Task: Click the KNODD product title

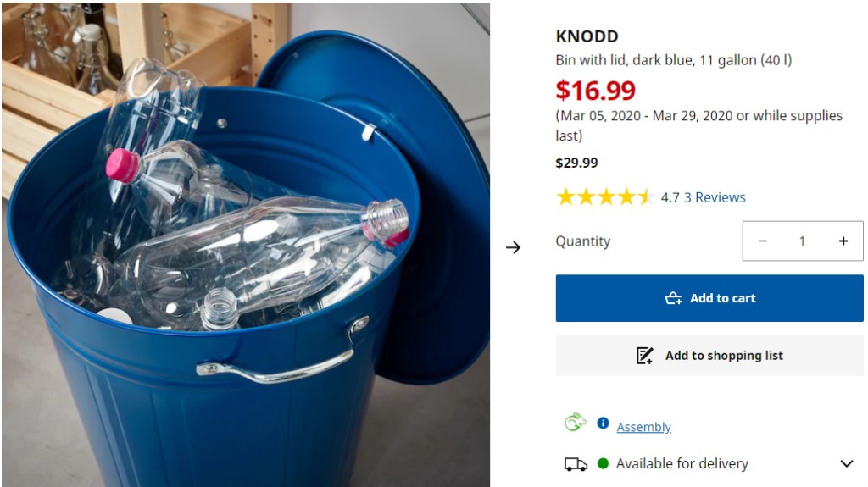Action: [587, 36]
